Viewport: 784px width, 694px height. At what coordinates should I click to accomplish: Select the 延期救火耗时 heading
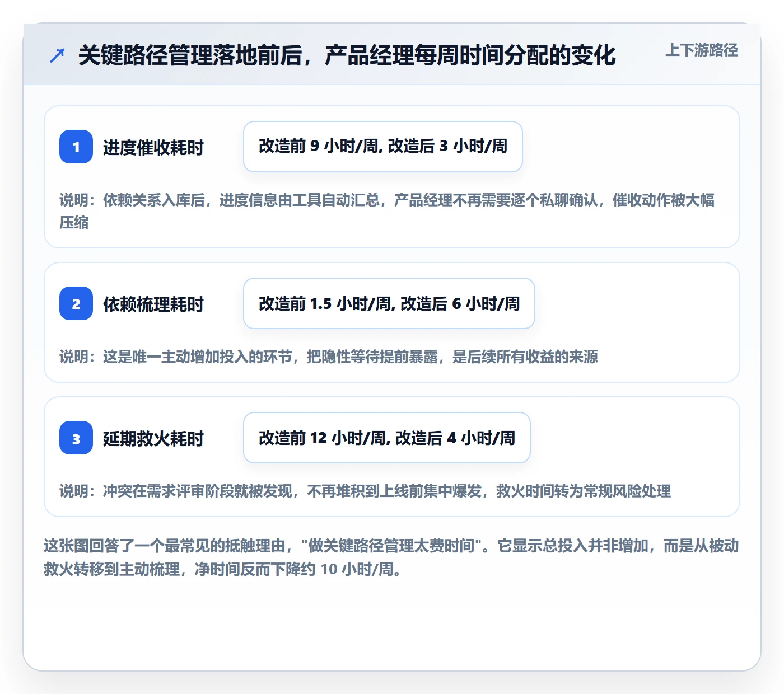153,439
